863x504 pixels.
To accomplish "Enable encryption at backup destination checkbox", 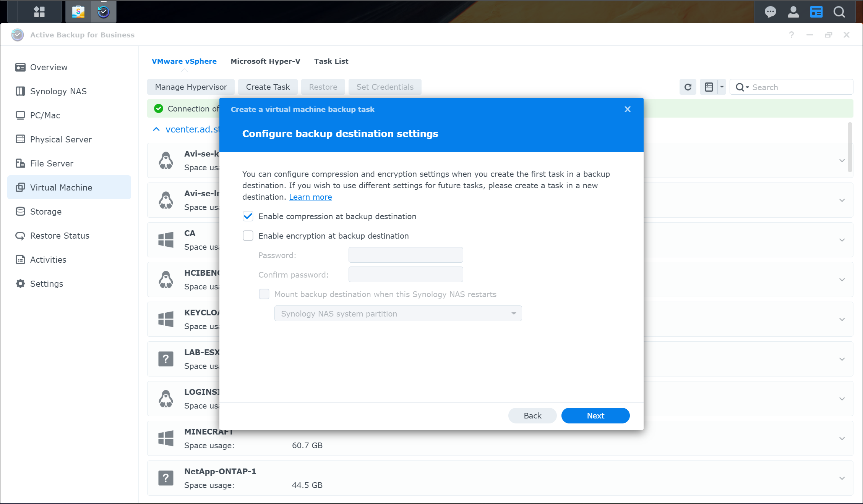I will pyautogui.click(x=248, y=236).
